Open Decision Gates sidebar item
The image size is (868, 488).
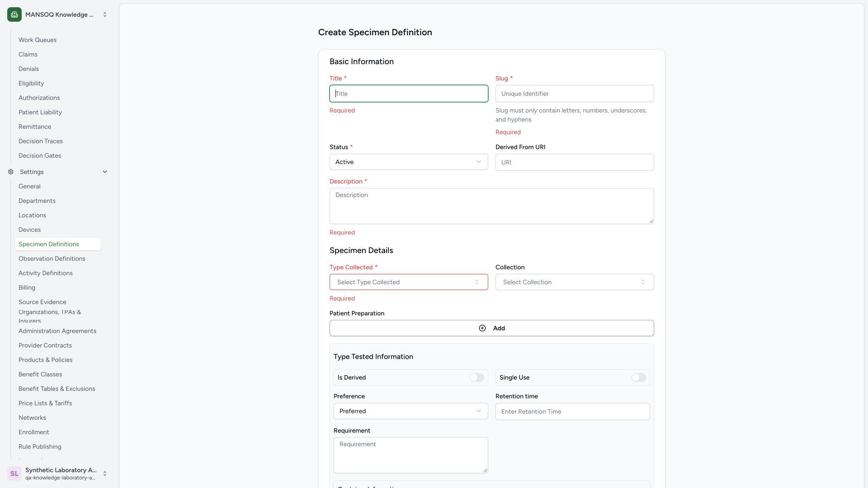point(40,155)
